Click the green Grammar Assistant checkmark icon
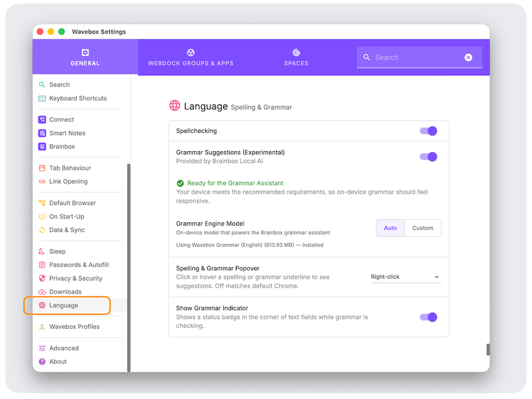Viewport: 532px width, 399px height. pyautogui.click(x=180, y=183)
